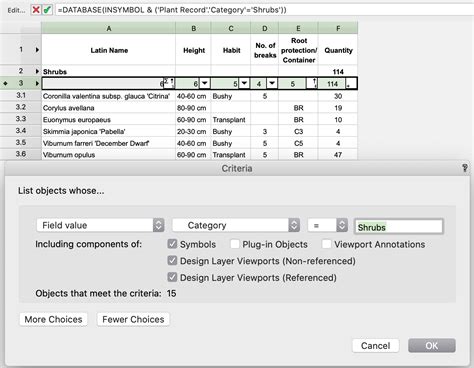Click the Edit... label beside formula bar
This screenshot has height=368, width=474.
[16, 10]
